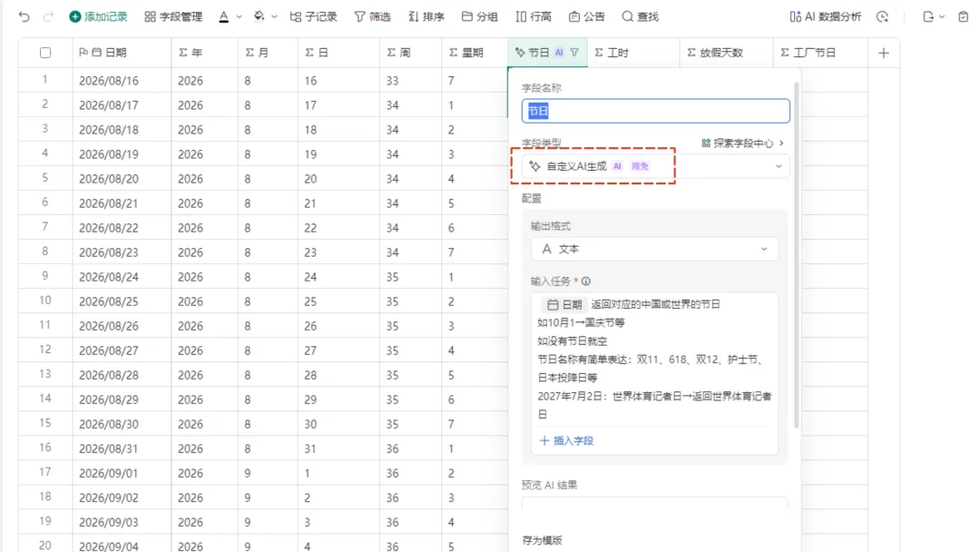Click the info icon beside 输入任务
Image resolution: width=980 pixels, height=552 pixels.
click(585, 281)
